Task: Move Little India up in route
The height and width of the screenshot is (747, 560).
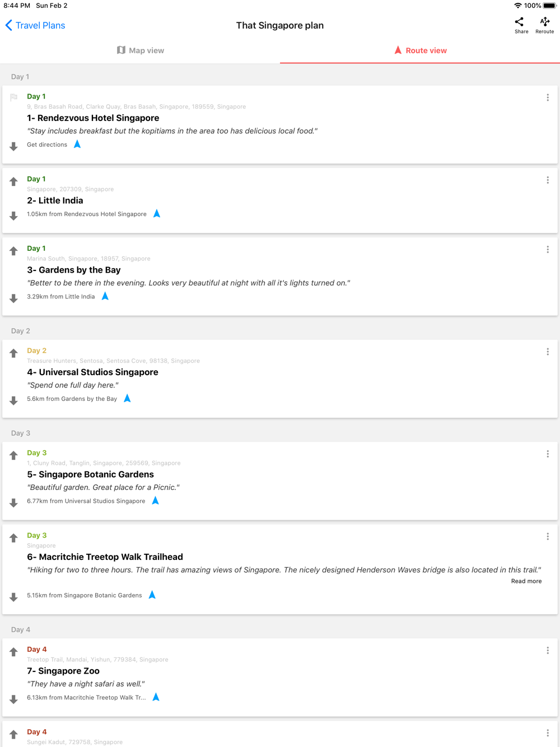Action: (13, 181)
